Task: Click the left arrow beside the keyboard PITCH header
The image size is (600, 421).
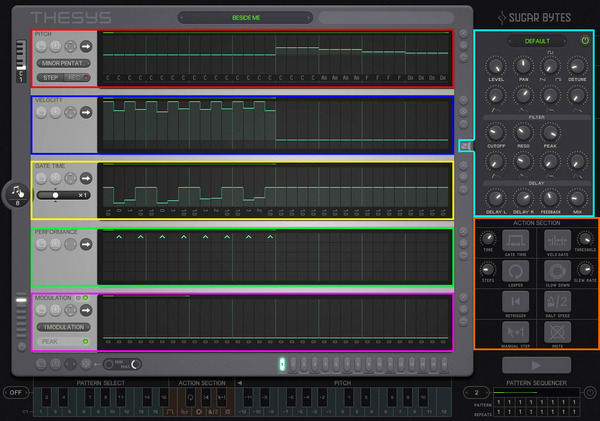Action: 240,383
